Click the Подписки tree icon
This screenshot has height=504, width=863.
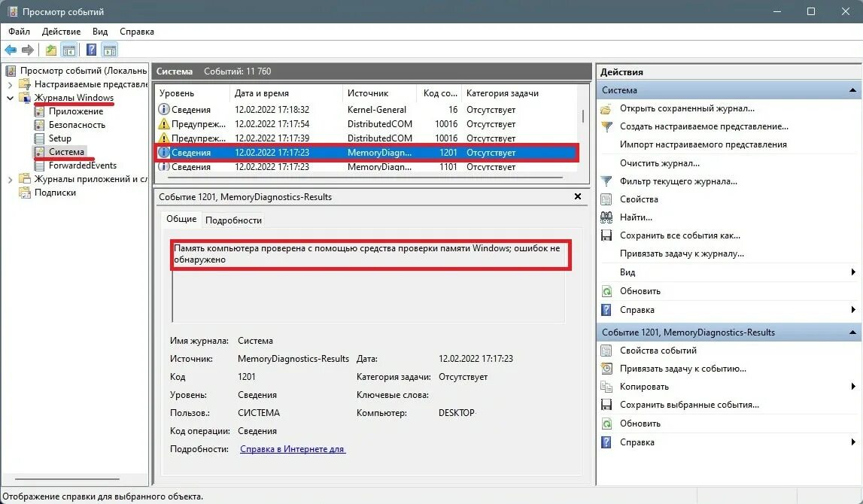click(x=25, y=193)
